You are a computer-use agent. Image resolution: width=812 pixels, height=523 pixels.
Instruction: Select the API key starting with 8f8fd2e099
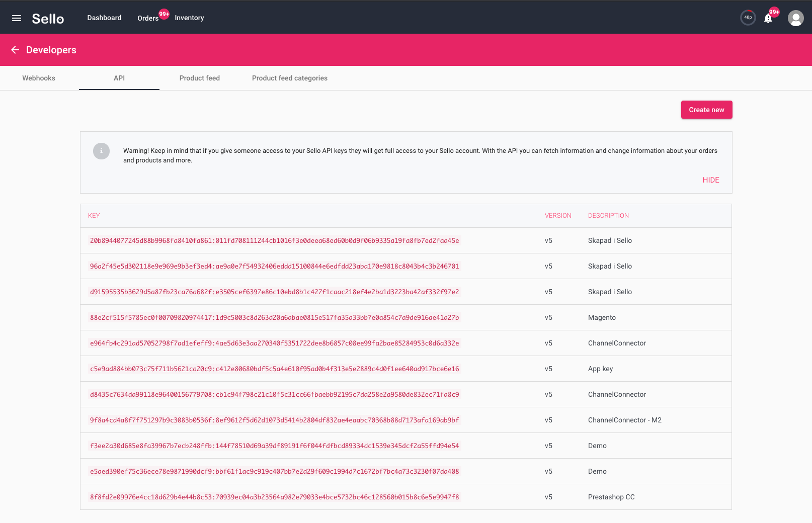coord(275,497)
